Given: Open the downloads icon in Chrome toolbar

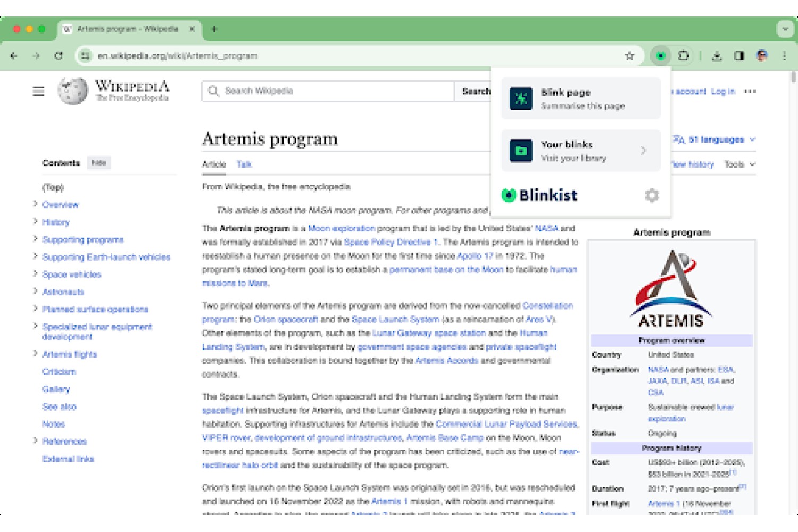Looking at the screenshot, I should 717,55.
